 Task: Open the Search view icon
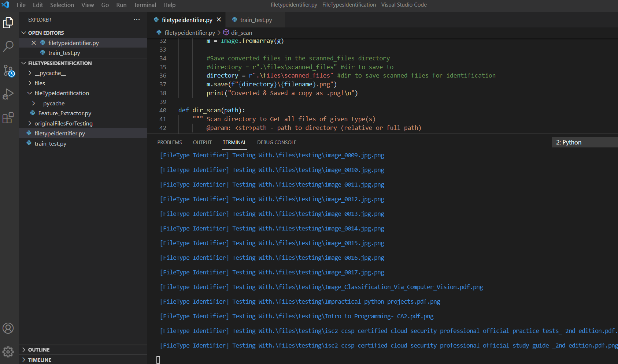pyautogui.click(x=8, y=46)
